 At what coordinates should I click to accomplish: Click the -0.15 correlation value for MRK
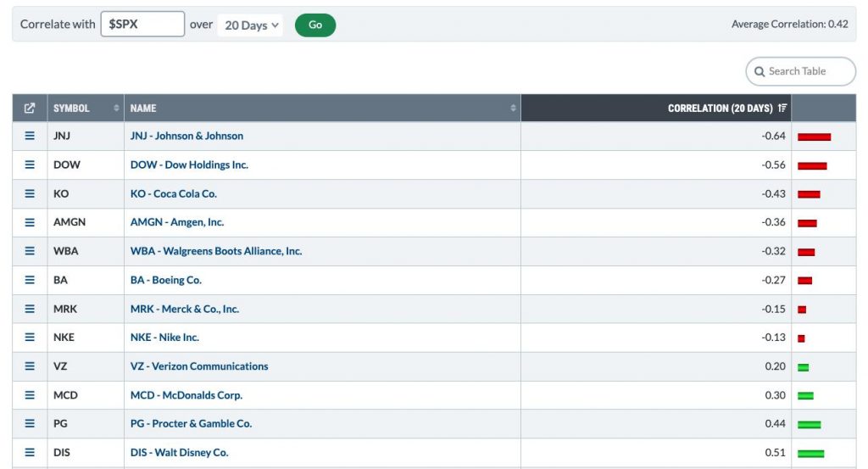point(773,309)
